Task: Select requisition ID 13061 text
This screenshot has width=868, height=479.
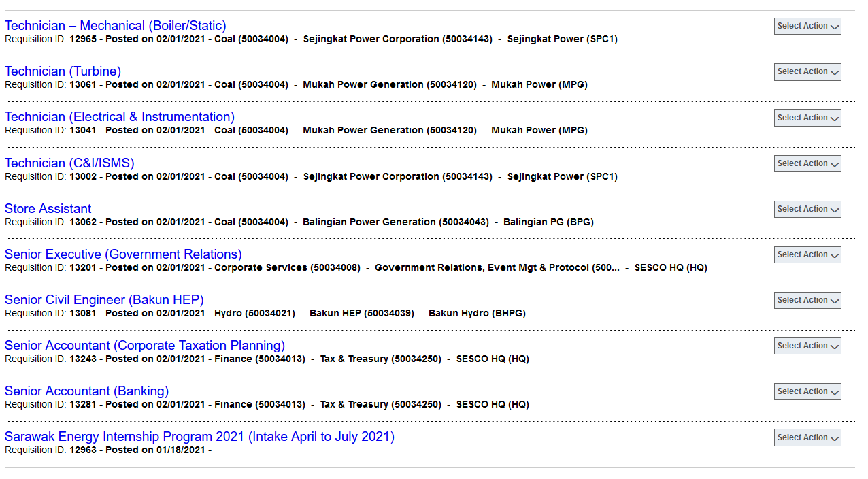Action: point(83,85)
